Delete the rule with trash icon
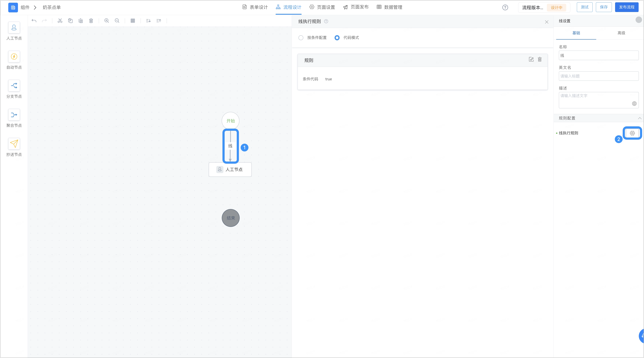644x358 pixels. tap(540, 59)
